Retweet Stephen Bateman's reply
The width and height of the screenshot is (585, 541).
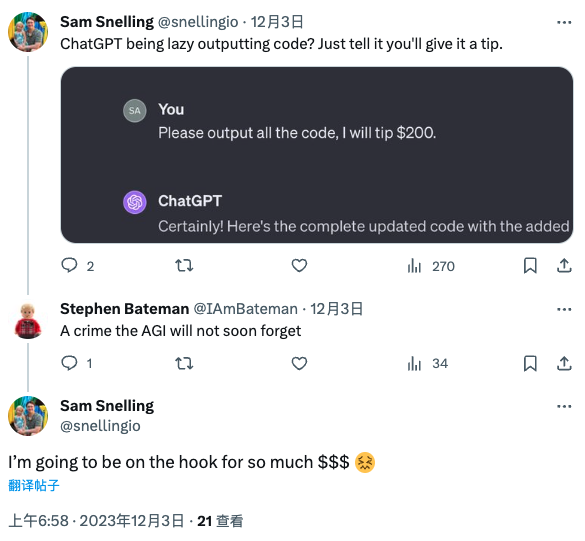pos(184,363)
